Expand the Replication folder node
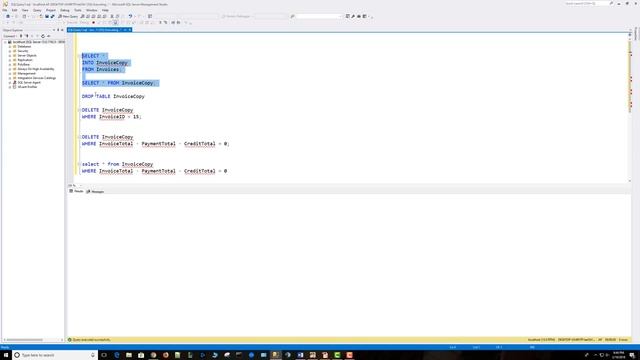 point(10,60)
